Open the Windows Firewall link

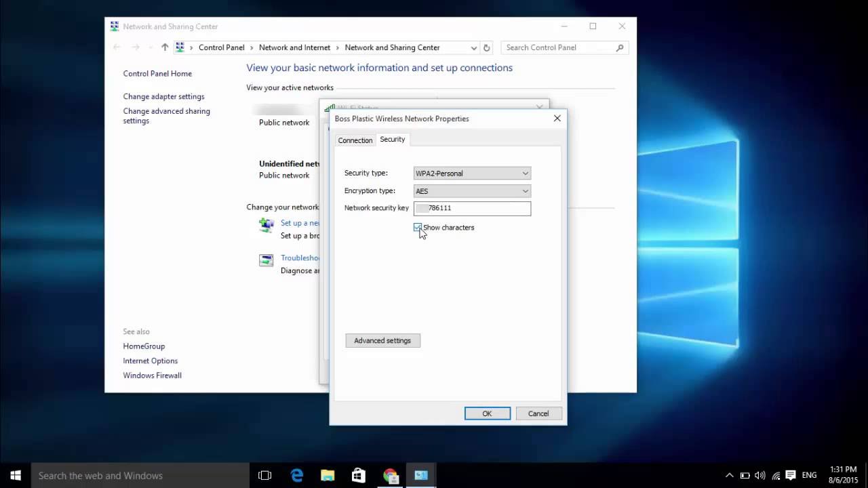pyautogui.click(x=152, y=375)
